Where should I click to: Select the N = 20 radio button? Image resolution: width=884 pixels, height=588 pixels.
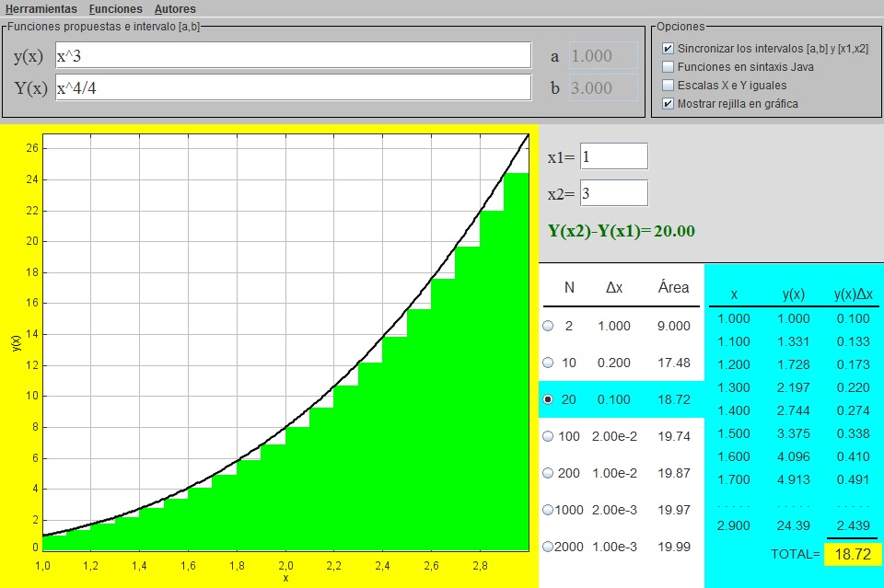click(x=549, y=399)
